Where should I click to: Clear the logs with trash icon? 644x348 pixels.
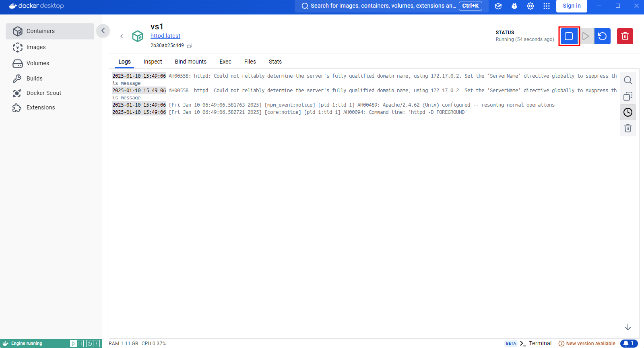pyautogui.click(x=628, y=128)
